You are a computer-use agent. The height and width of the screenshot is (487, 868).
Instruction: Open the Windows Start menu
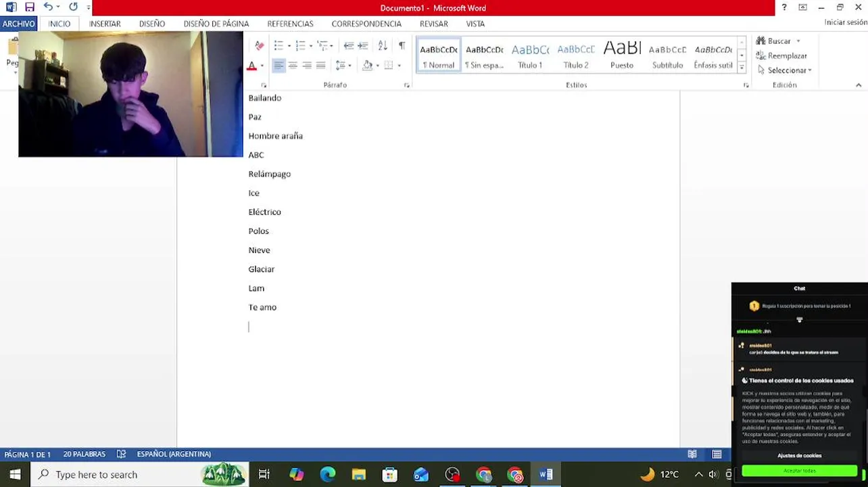[15, 475]
